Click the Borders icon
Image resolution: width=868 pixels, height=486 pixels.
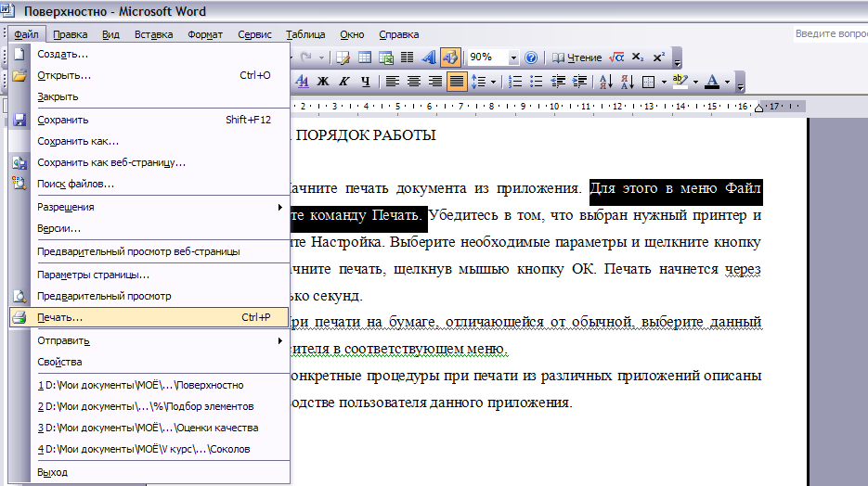(648, 83)
